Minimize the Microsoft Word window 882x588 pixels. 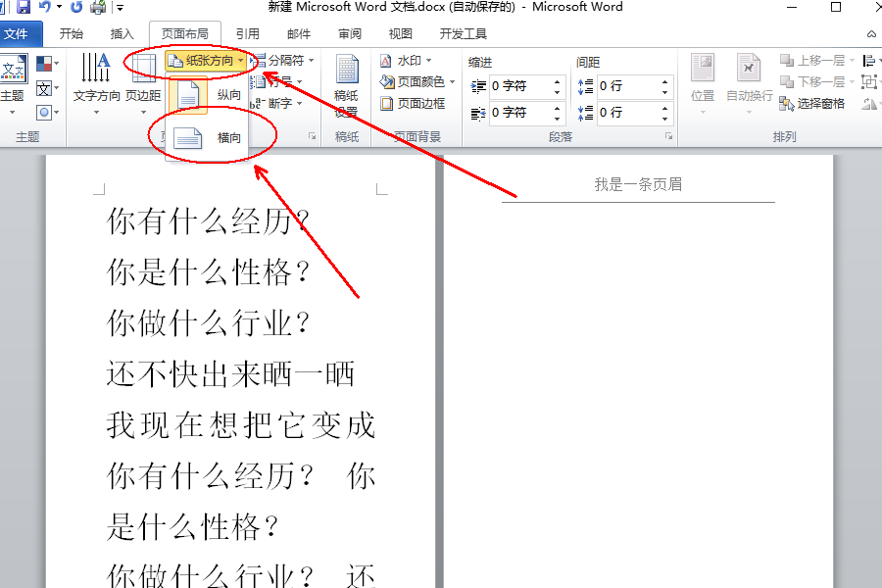pos(792,7)
